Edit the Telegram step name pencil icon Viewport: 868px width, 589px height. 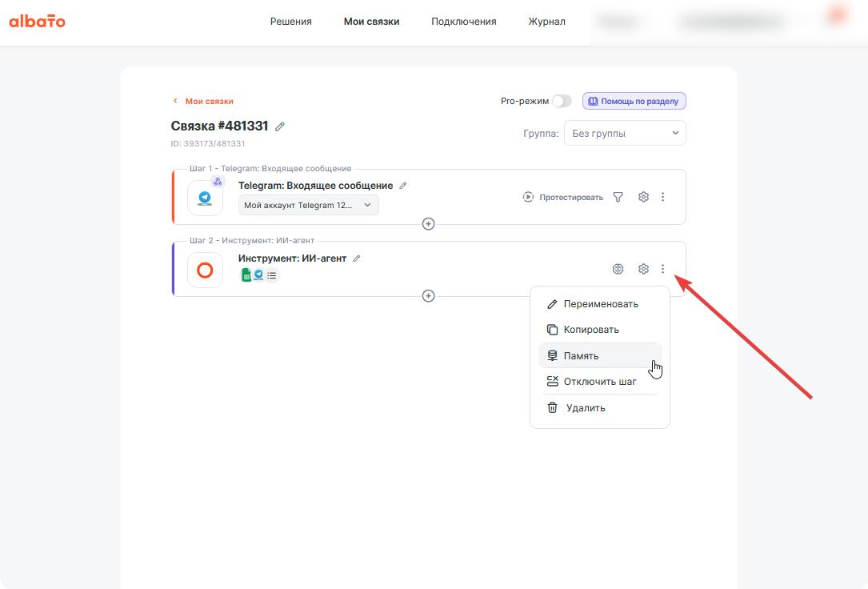[403, 186]
